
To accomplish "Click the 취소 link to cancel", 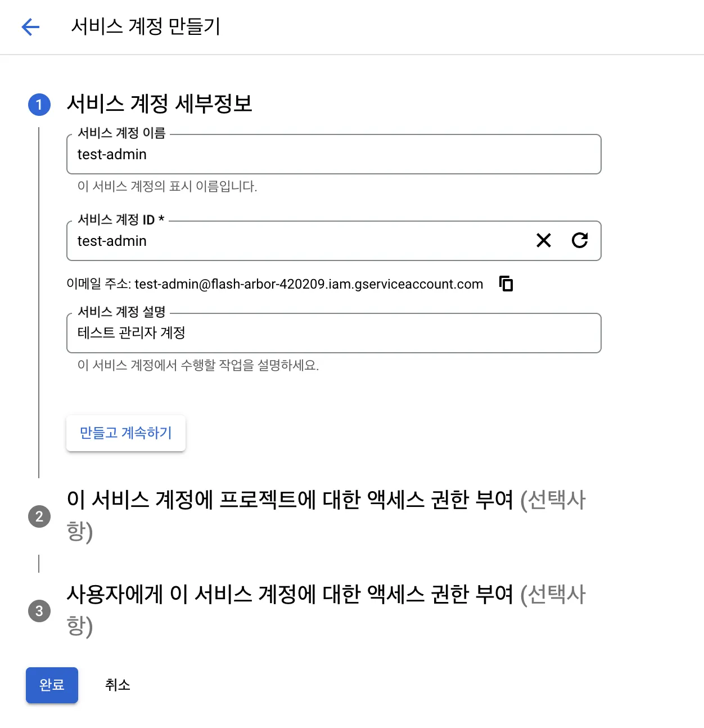I will (x=116, y=685).
